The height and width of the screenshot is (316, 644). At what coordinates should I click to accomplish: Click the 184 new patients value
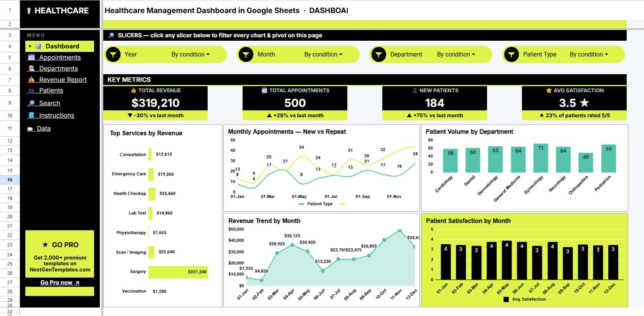[x=435, y=103]
